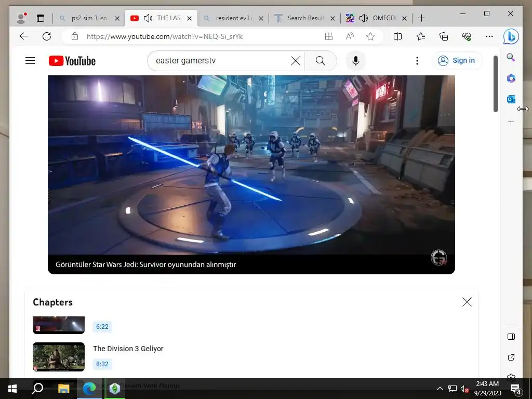Search with your voice microphone
The width and height of the screenshot is (532, 399).
355,61
